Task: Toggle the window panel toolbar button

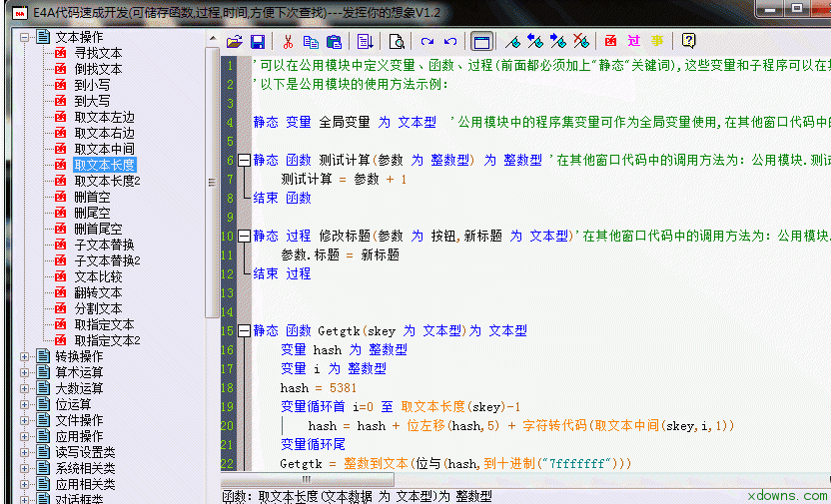Action: coord(481,41)
